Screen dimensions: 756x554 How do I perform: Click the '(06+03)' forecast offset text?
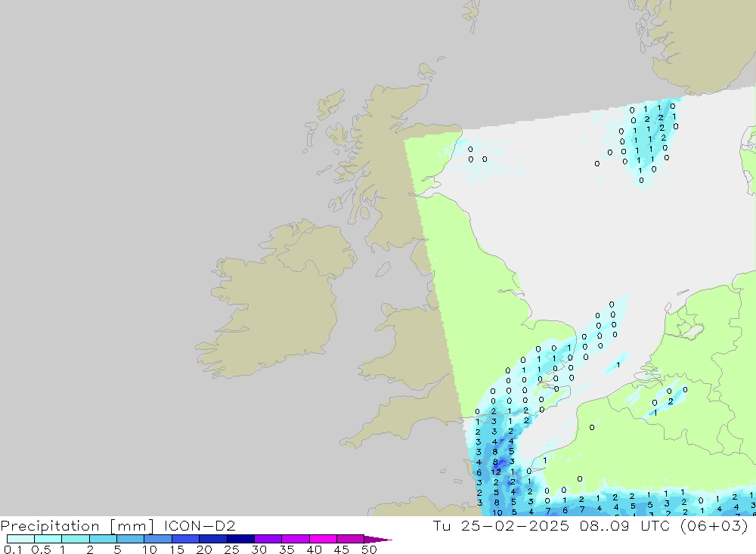pyautogui.click(x=714, y=526)
